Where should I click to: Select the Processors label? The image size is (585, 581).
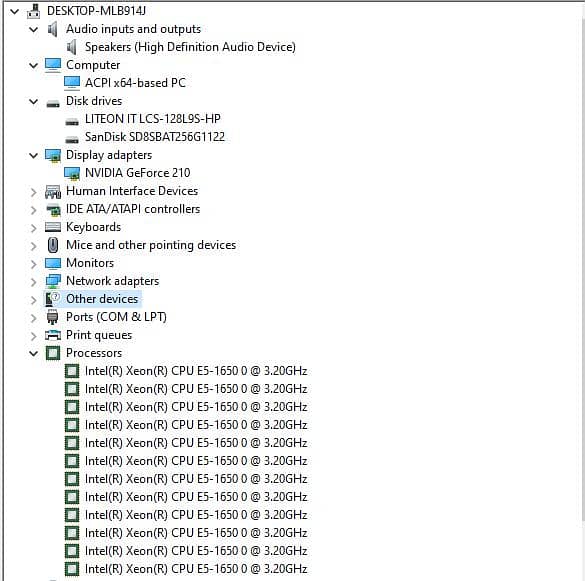click(94, 353)
